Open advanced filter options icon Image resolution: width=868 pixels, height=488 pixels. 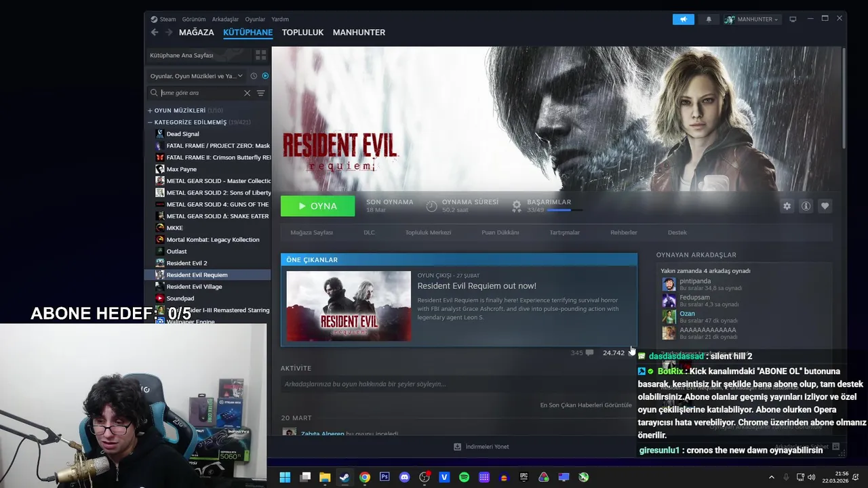coord(260,93)
